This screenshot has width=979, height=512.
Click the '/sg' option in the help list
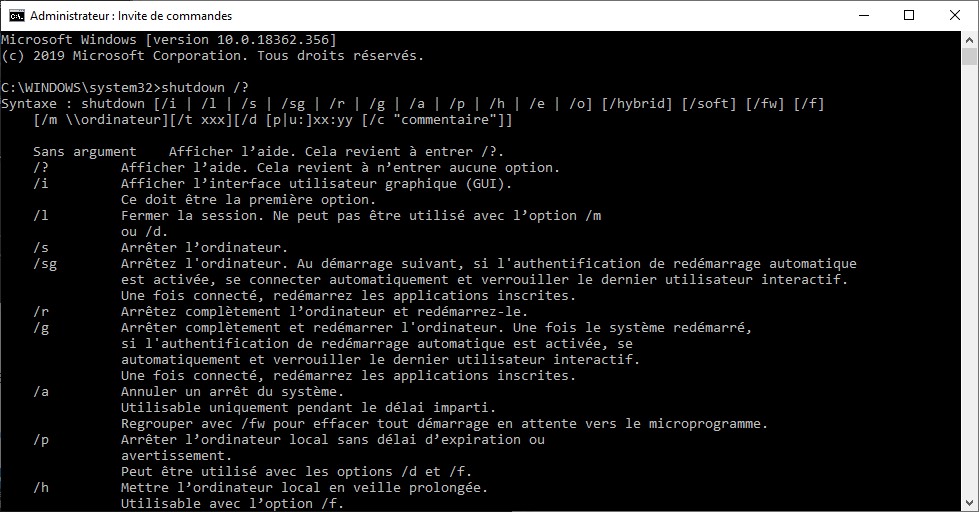point(44,264)
